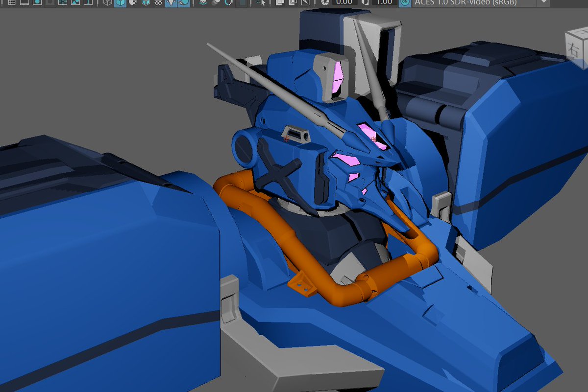Viewport: 588px width, 392px height.
Task: Open the ACES 1.0 SDR-video view transform dropdown
Action: tap(480, 2)
